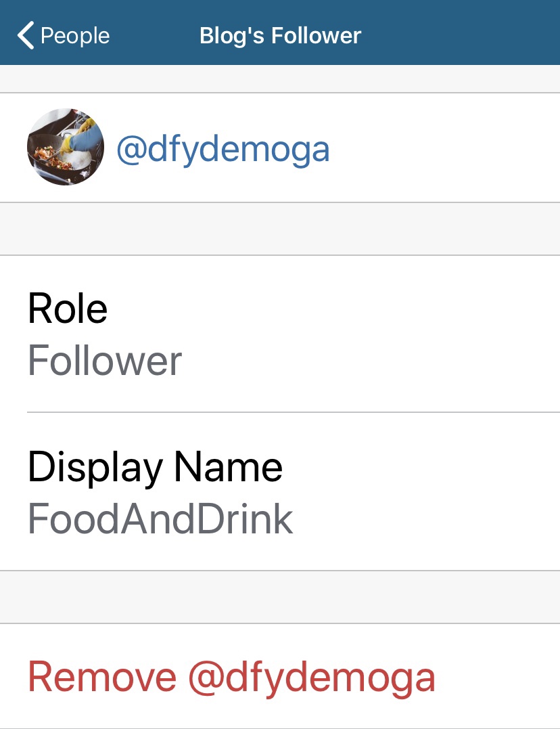
Task: Click the gray spacer above the username row
Action: pos(280,79)
